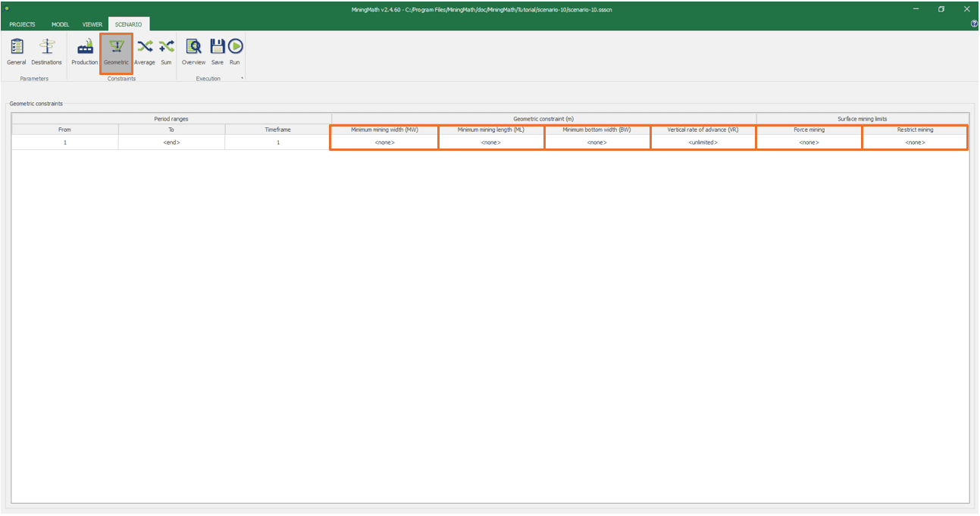
Task: Open the scenario Overview icon
Action: tap(193, 52)
